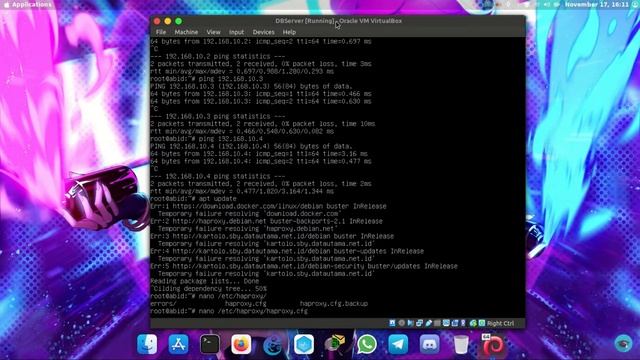The height and width of the screenshot is (360, 640).
Task: Launch WhatsApp from the dock
Action: coord(367,344)
